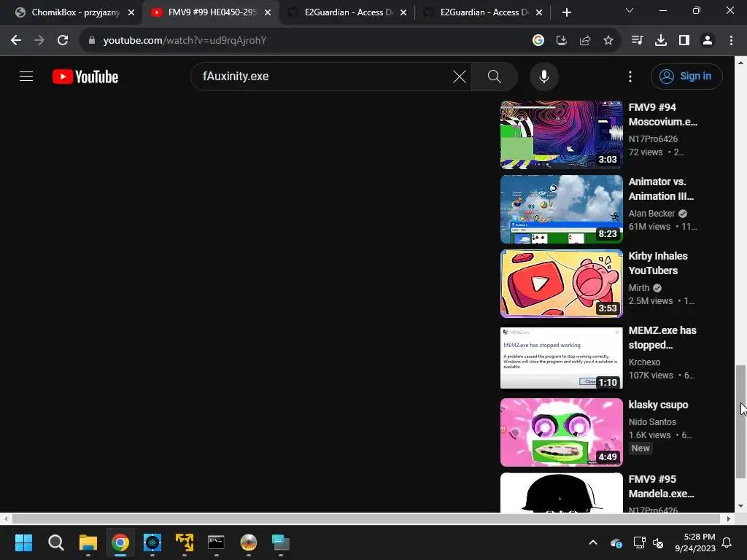Click Kirby Inhales YouTubers title
This screenshot has height=560, width=747.
tap(658, 262)
